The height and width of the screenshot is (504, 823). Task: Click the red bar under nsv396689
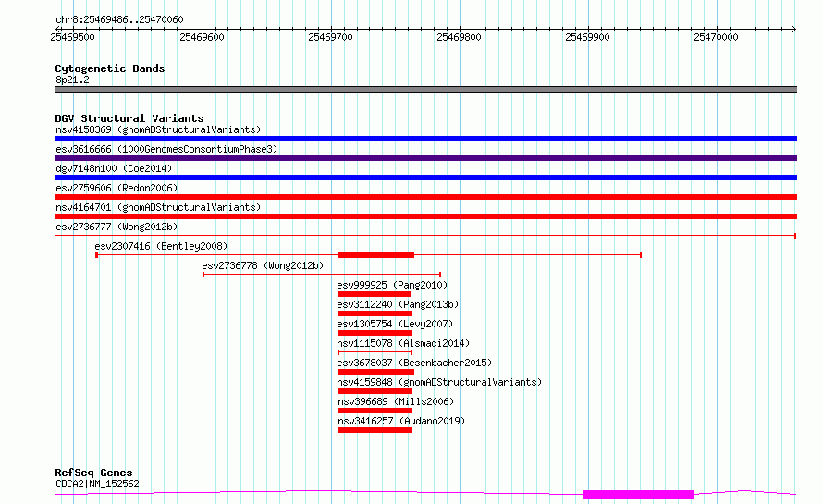click(375, 411)
